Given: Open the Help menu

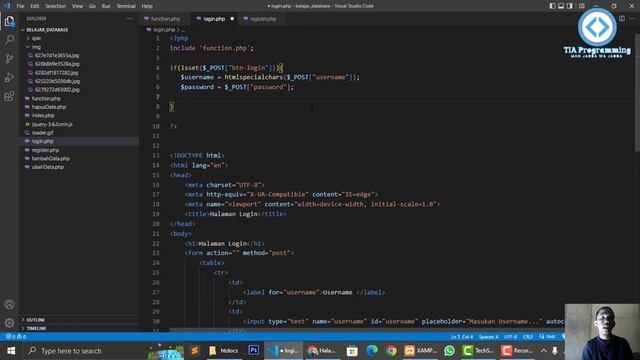Looking at the screenshot, I should coord(147,6).
